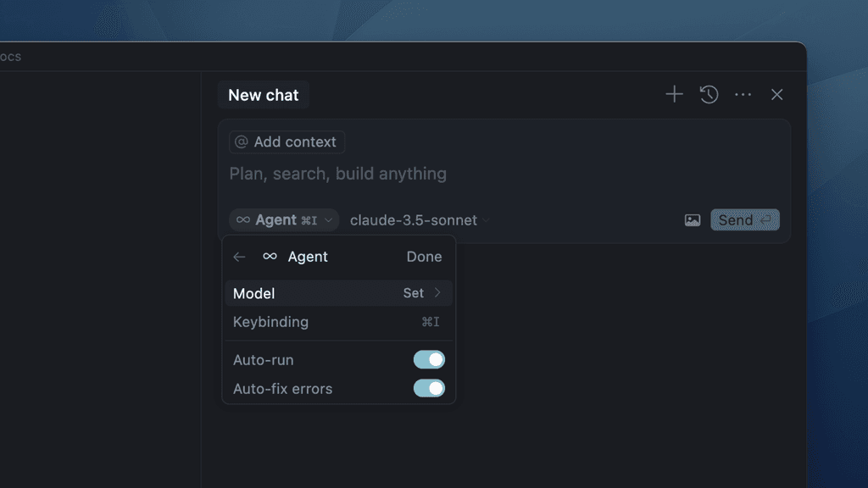The width and height of the screenshot is (868, 488).
Task: Start a new chat with the plus icon
Action: pos(674,94)
